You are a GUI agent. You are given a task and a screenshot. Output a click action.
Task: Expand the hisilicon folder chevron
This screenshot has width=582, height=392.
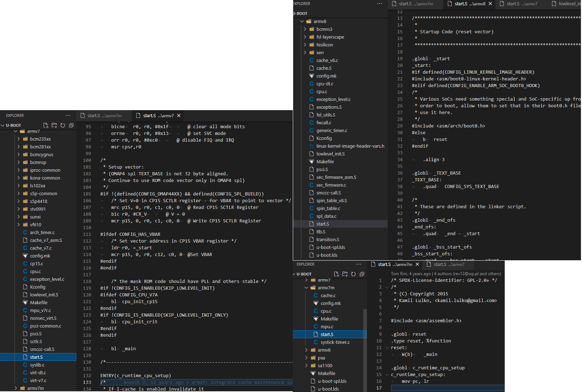305,45
